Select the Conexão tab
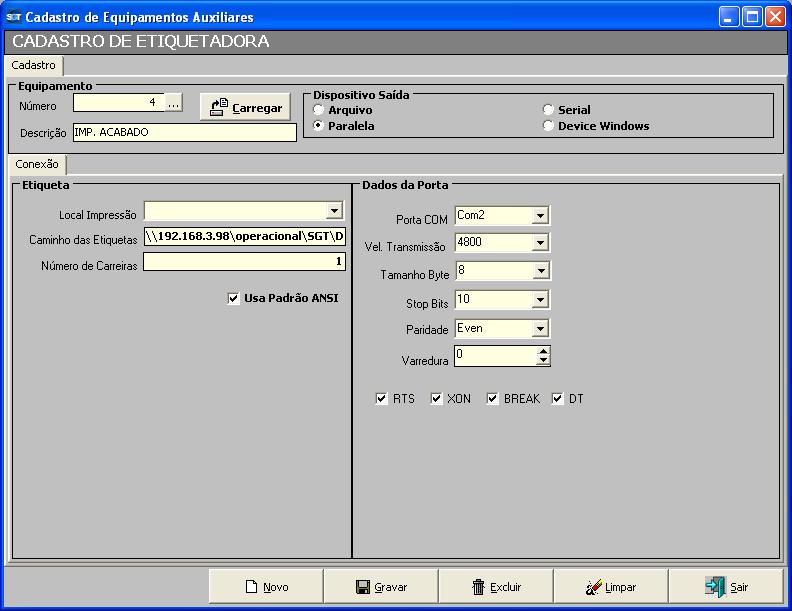Screen dimensions: 792x611 click(x=37, y=164)
